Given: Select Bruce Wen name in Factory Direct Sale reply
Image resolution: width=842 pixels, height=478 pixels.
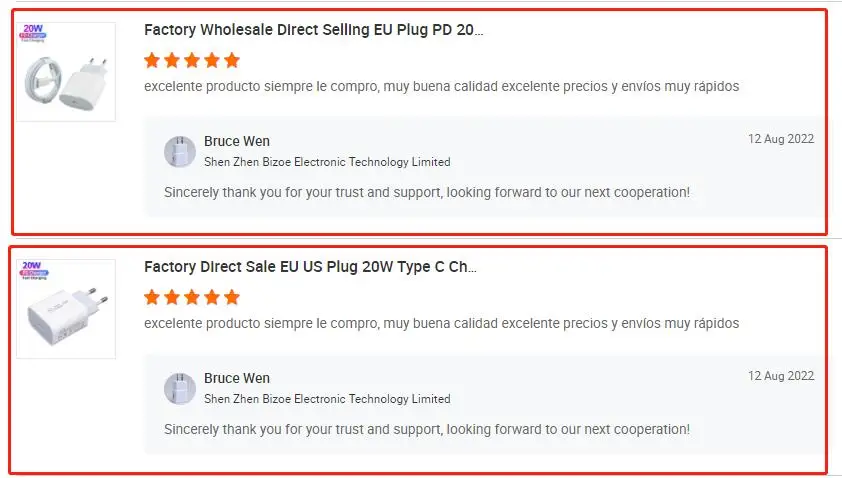Looking at the screenshot, I should coord(237,378).
